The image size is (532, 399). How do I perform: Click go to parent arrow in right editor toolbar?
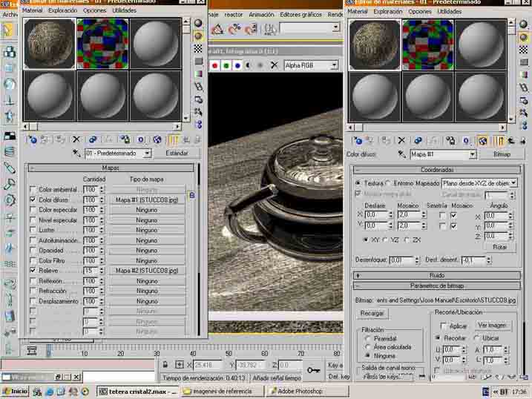(x=511, y=140)
